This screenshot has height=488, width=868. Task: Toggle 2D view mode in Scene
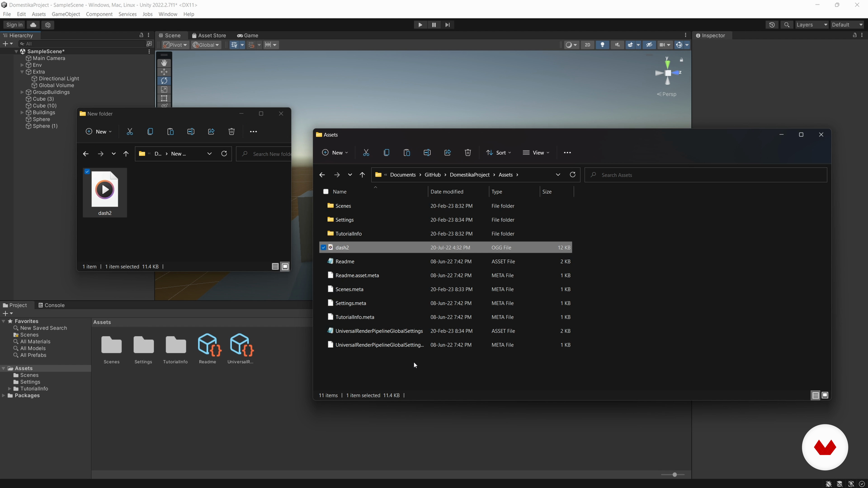coord(588,45)
